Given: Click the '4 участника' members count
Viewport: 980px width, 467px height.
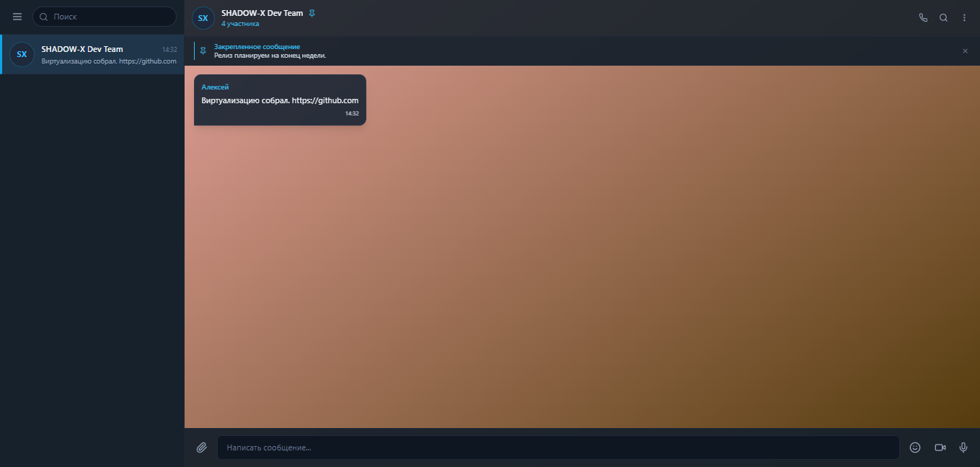Looking at the screenshot, I should click(240, 24).
